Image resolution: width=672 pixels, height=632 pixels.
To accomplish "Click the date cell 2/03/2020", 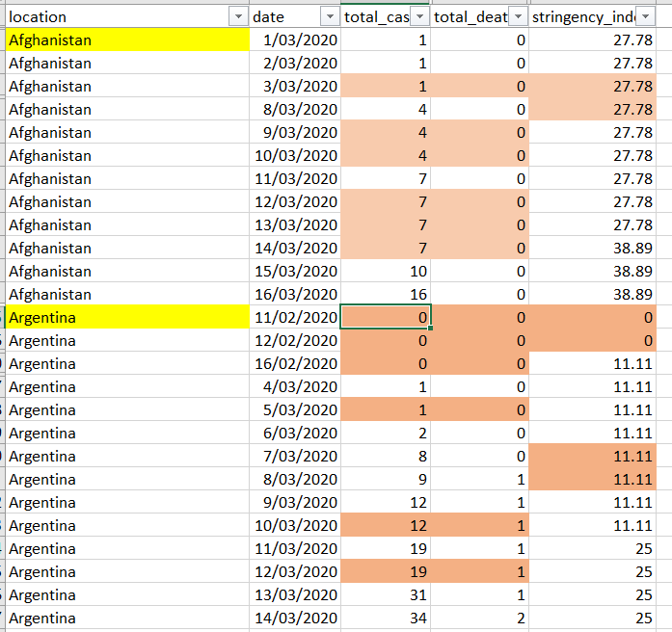I will 295,63.
